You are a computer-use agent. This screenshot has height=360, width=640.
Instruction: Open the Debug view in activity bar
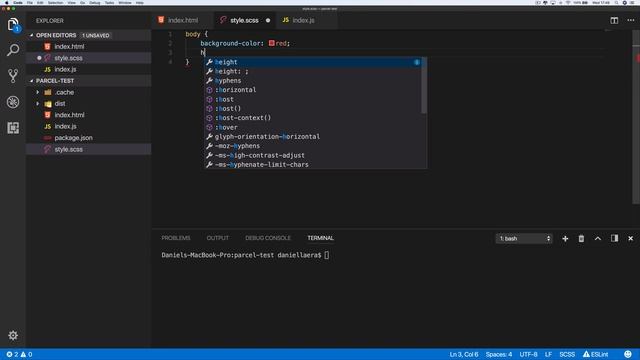[x=13, y=102]
